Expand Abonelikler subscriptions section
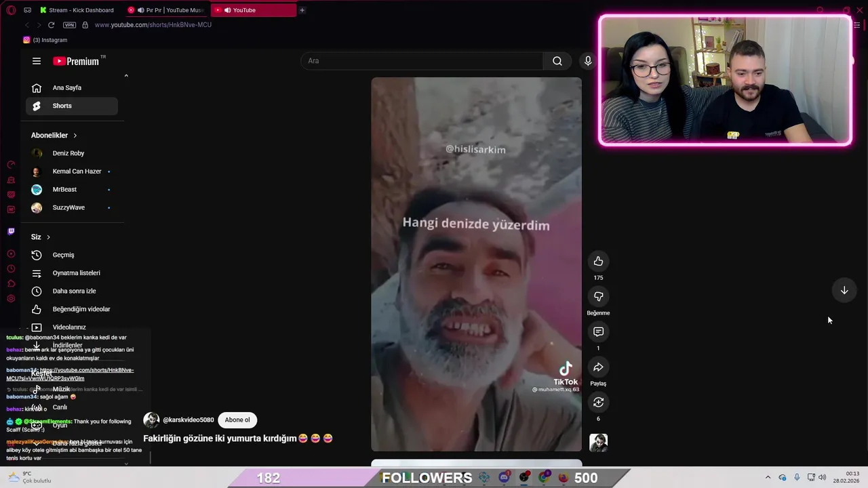Screen dimensions: 868x488 click(54, 136)
